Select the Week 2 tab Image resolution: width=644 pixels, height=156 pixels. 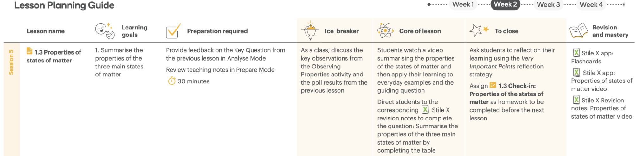click(x=505, y=4)
